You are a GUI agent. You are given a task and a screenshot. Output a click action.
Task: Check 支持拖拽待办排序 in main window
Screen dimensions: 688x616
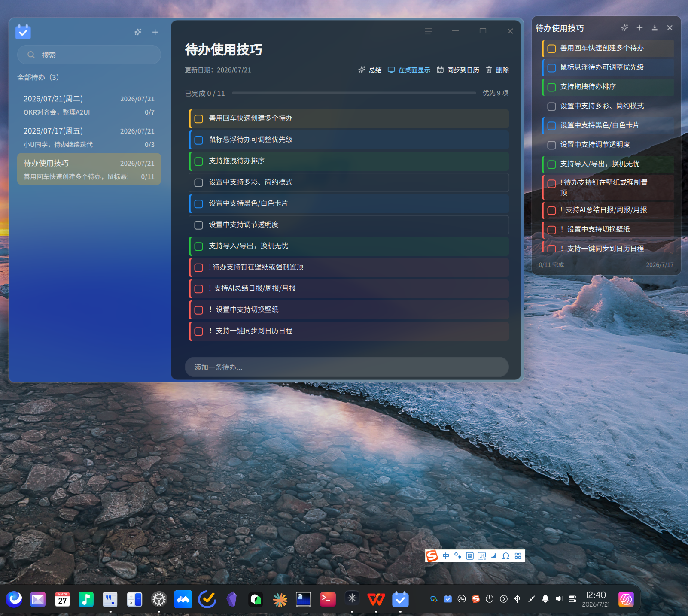point(199,161)
